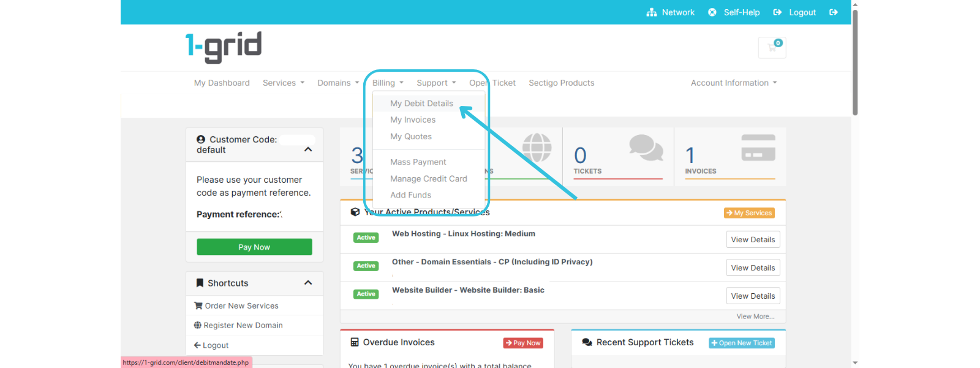Collapse the Shortcuts panel
The height and width of the screenshot is (368, 980).
tap(308, 283)
